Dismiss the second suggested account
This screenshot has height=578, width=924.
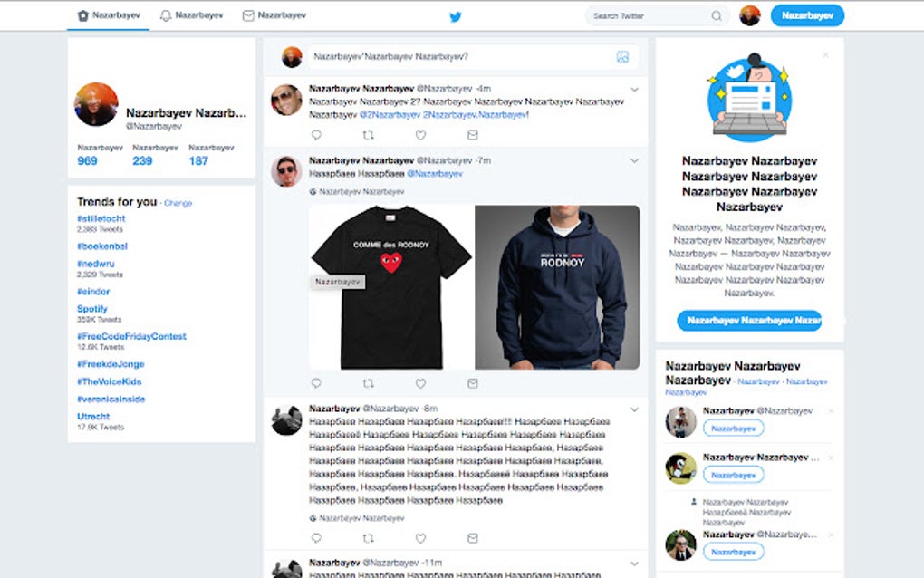(831, 458)
